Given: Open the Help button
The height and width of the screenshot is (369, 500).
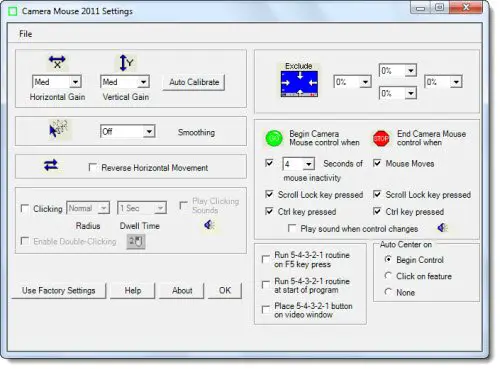Looking at the screenshot, I should click(x=133, y=291).
